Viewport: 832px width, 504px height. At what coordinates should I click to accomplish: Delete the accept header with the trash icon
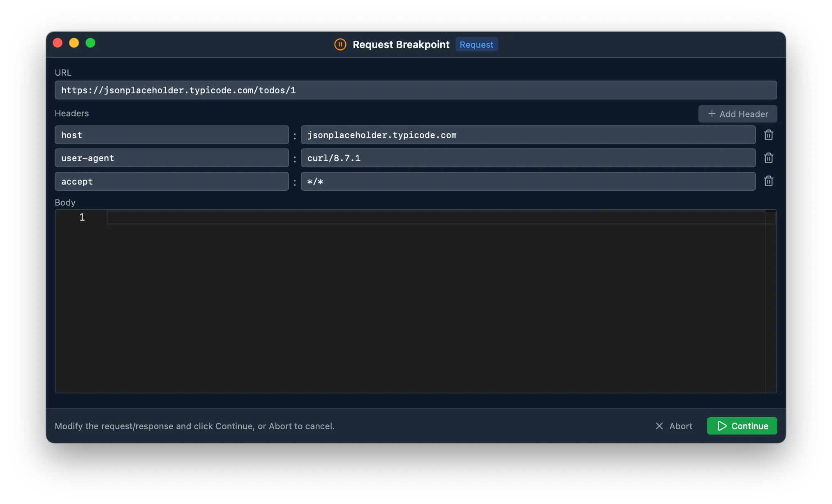point(768,181)
